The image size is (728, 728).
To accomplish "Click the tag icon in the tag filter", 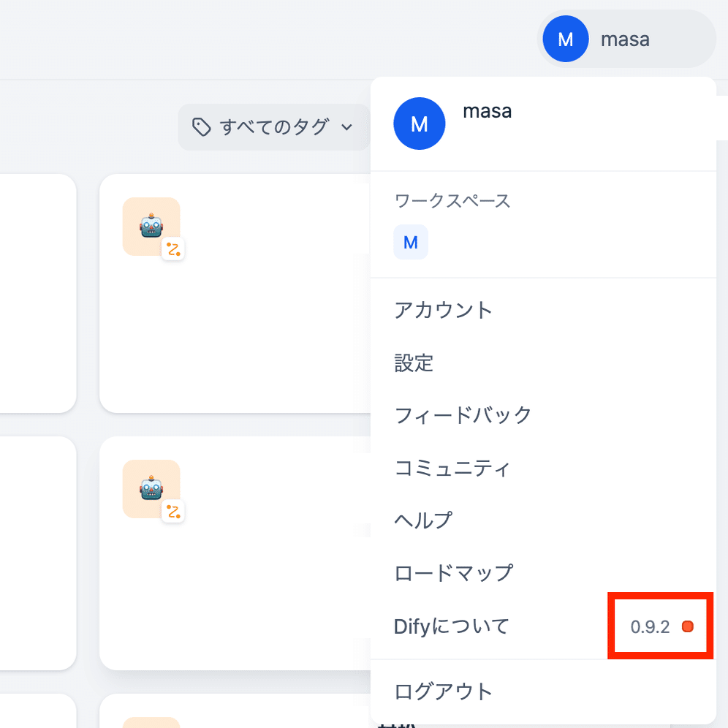I will tap(201, 127).
